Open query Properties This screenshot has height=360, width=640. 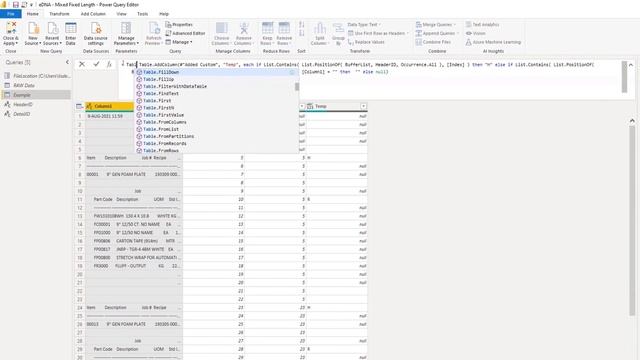click(x=179, y=24)
